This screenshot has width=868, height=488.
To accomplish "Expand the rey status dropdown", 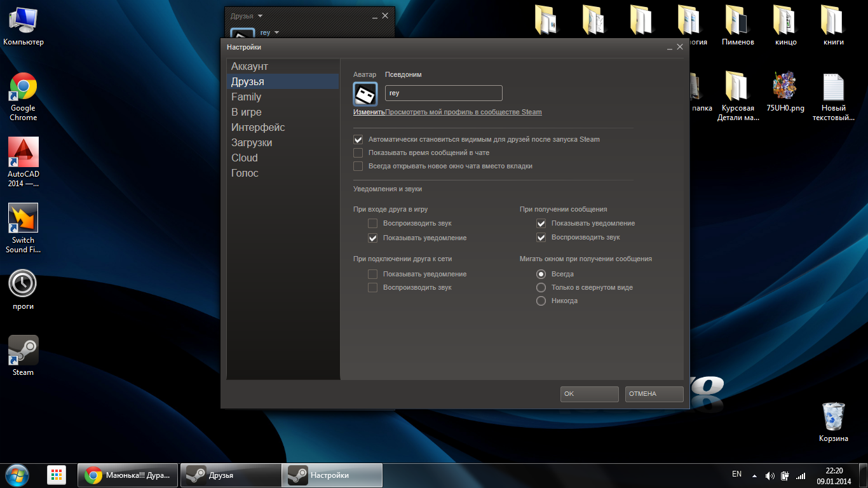I will (x=276, y=32).
